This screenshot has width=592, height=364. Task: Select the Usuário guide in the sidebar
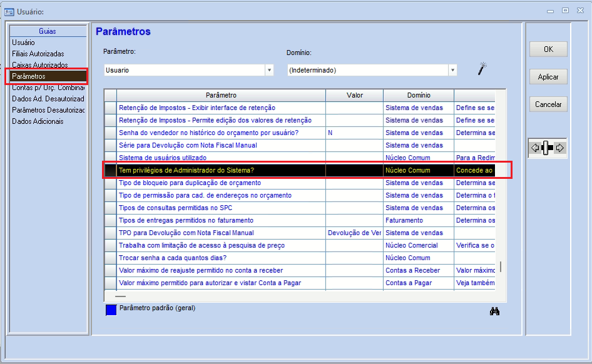click(23, 43)
